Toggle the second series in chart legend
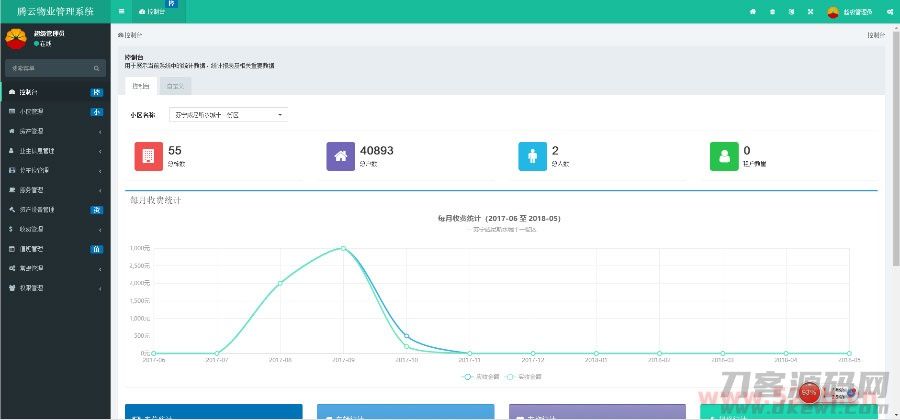 [525, 376]
